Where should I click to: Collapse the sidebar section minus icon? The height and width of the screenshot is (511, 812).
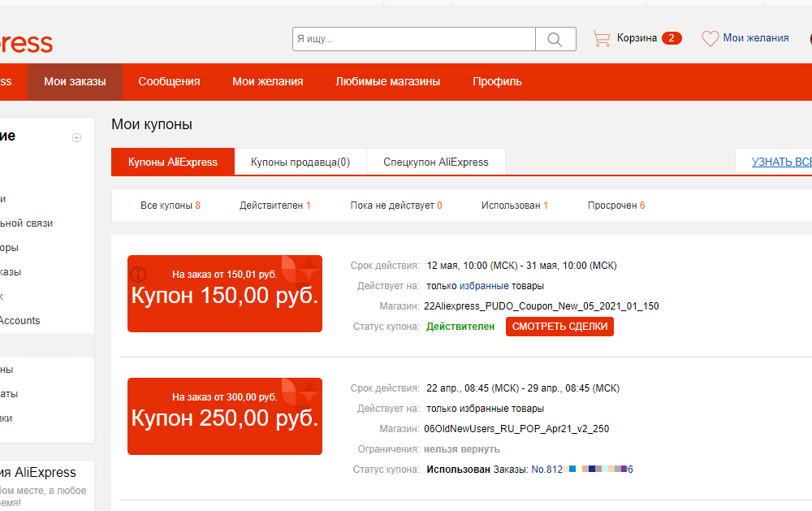pyautogui.click(x=76, y=138)
